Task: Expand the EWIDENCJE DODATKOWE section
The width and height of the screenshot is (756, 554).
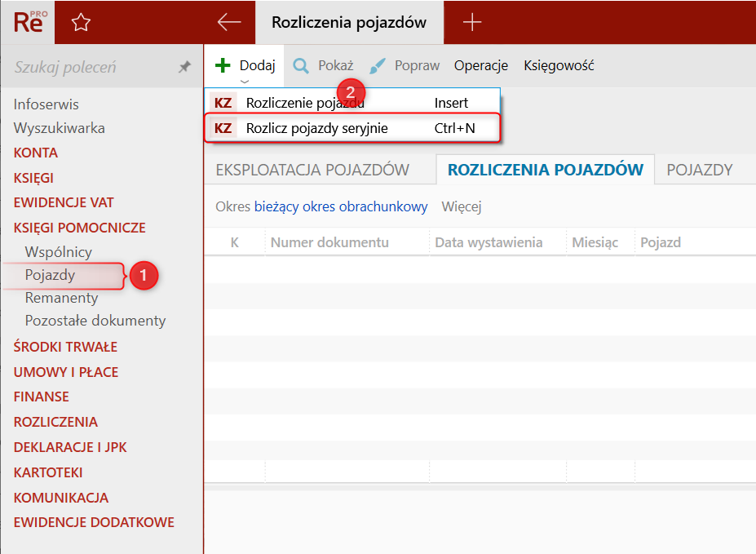Action: (x=94, y=523)
